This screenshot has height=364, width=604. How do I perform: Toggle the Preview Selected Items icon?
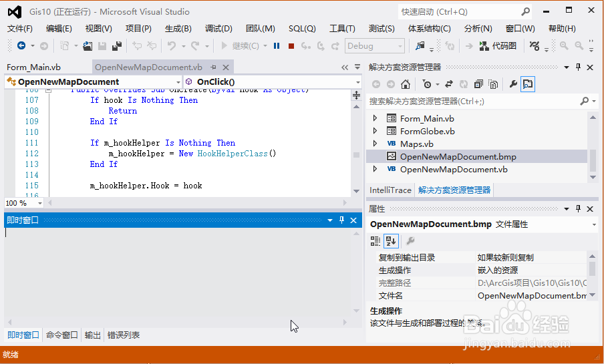(x=528, y=84)
